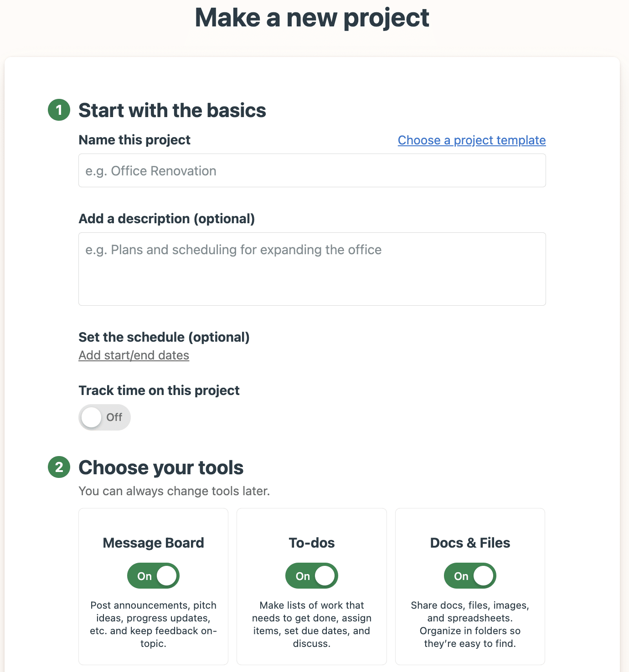Image resolution: width=629 pixels, height=672 pixels.
Task: Enable time tracking on this project
Action: [104, 417]
